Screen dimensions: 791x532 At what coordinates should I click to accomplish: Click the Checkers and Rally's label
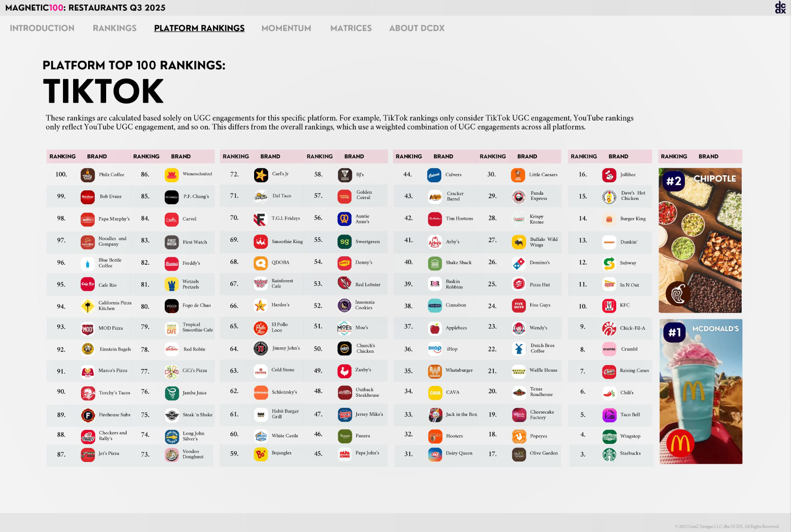coord(113,436)
